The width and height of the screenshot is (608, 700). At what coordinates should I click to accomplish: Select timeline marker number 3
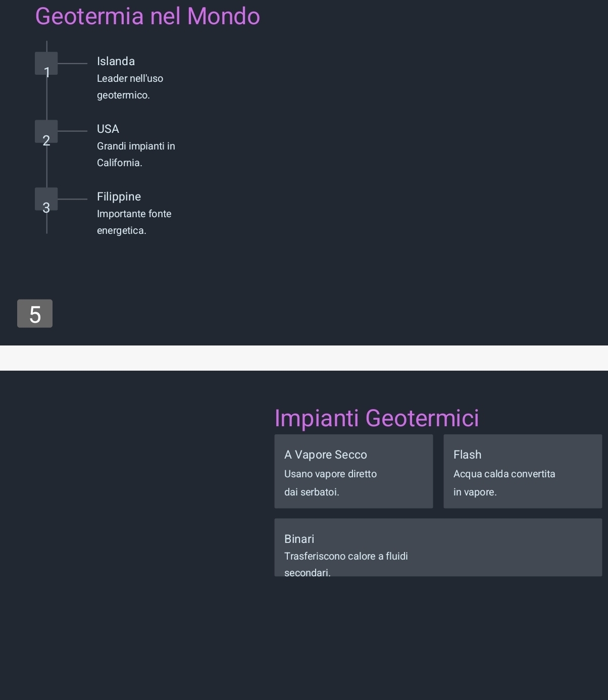coord(46,199)
